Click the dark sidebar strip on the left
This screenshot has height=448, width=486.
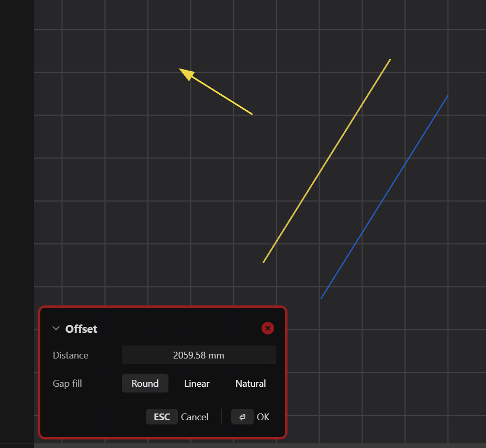click(x=16, y=209)
